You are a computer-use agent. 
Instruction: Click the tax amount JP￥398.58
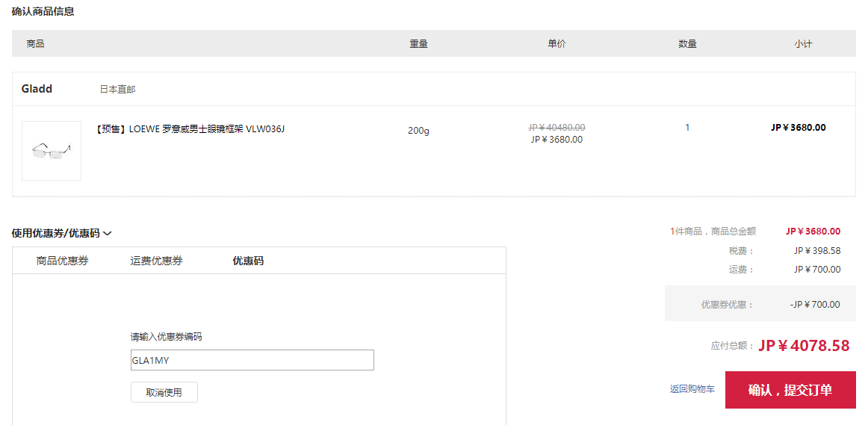point(817,251)
